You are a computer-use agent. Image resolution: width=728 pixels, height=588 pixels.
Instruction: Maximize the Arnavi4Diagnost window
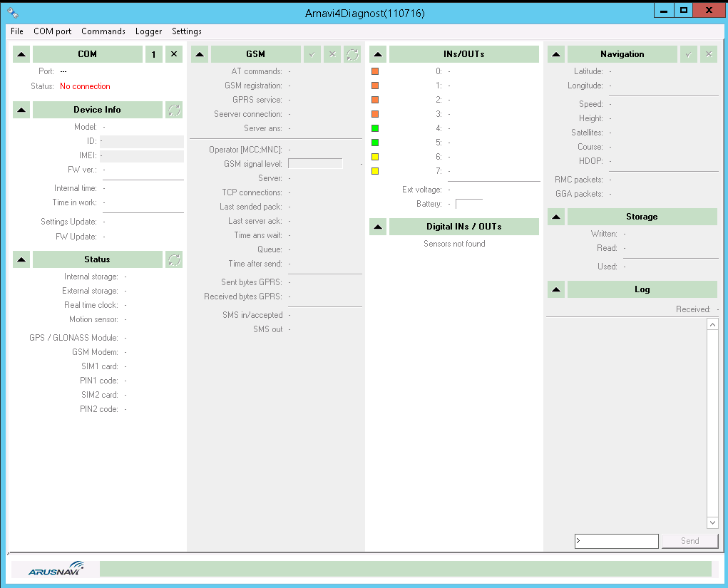tap(683, 10)
